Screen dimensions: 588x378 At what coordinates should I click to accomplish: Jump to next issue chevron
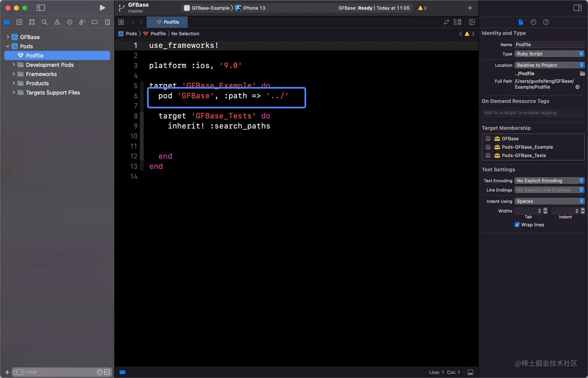473,34
